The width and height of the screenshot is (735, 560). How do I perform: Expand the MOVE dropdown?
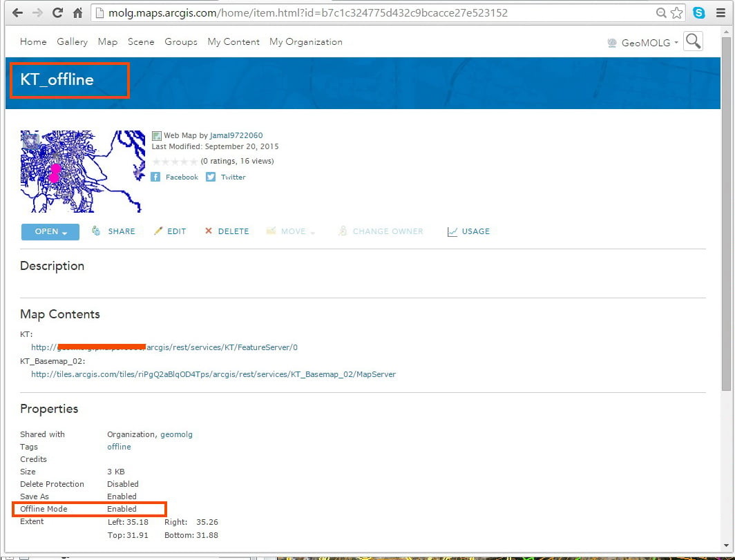290,231
